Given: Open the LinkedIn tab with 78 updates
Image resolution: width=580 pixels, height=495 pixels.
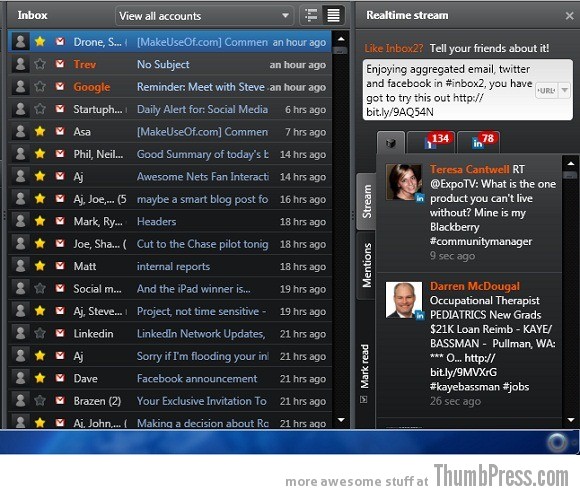Looking at the screenshot, I should pyautogui.click(x=479, y=142).
